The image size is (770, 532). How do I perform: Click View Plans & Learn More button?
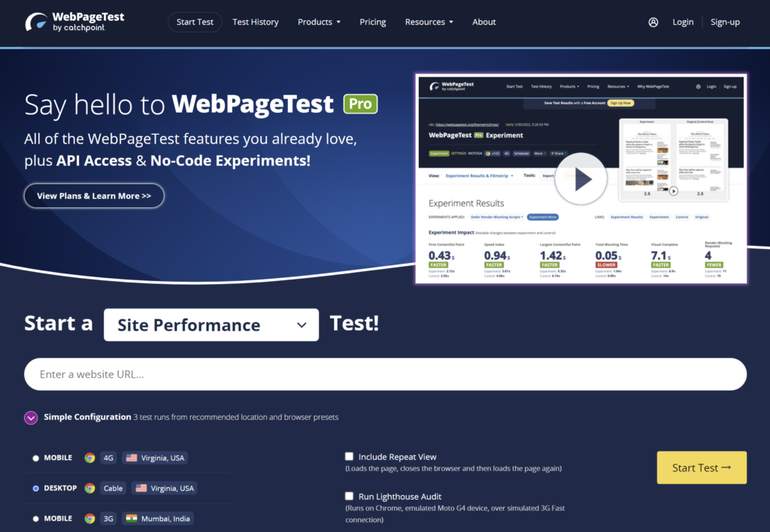coord(94,196)
